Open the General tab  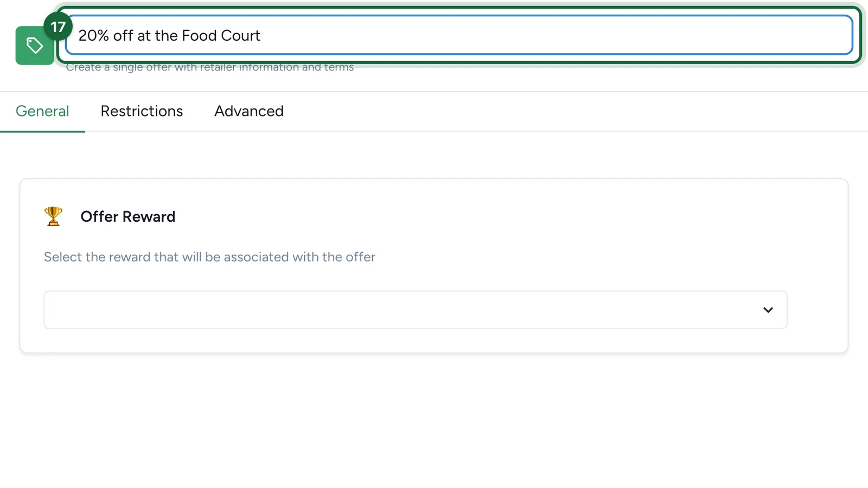click(x=42, y=111)
